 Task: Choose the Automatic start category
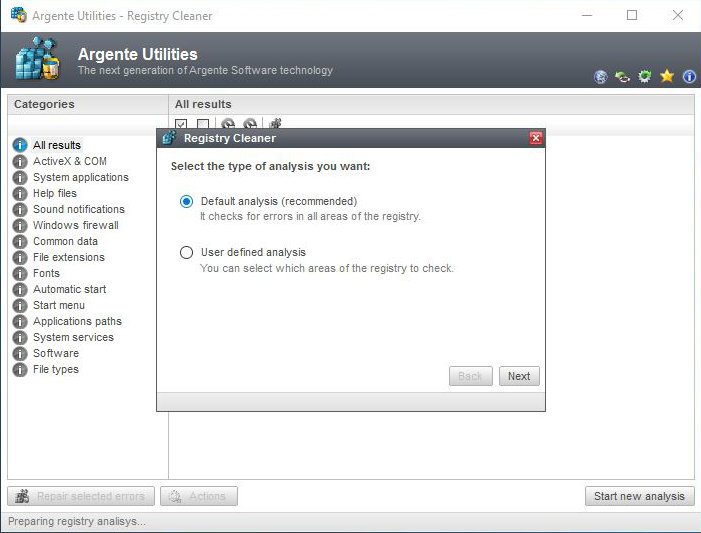point(69,289)
